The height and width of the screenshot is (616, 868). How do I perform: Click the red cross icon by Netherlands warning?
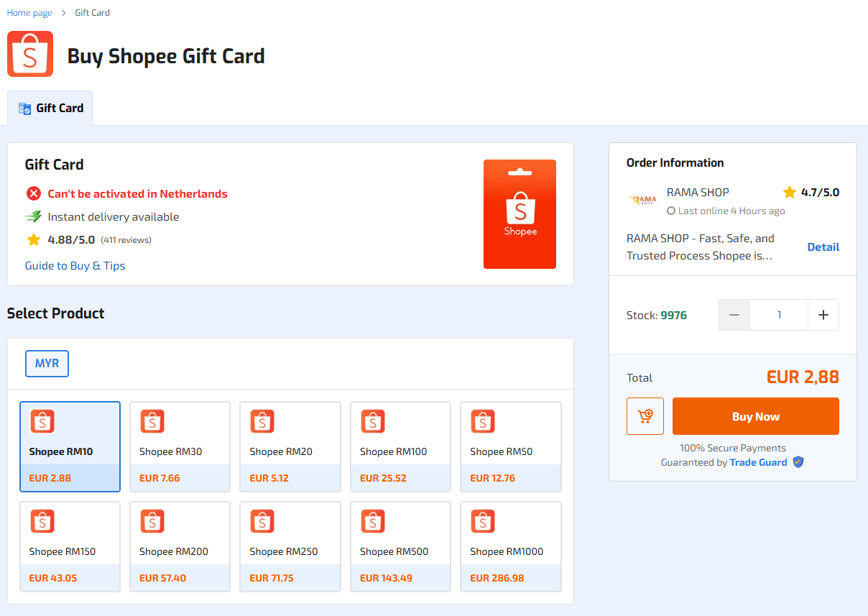click(34, 193)
